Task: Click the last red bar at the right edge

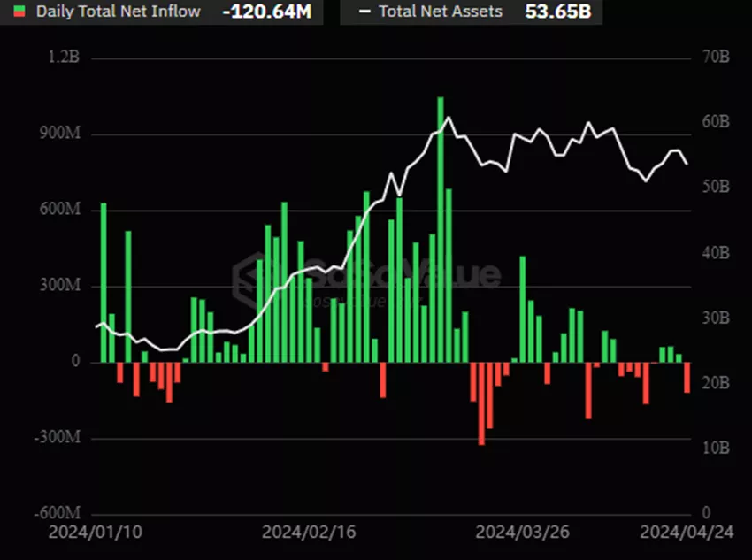Action: click(x=687, y=378)
